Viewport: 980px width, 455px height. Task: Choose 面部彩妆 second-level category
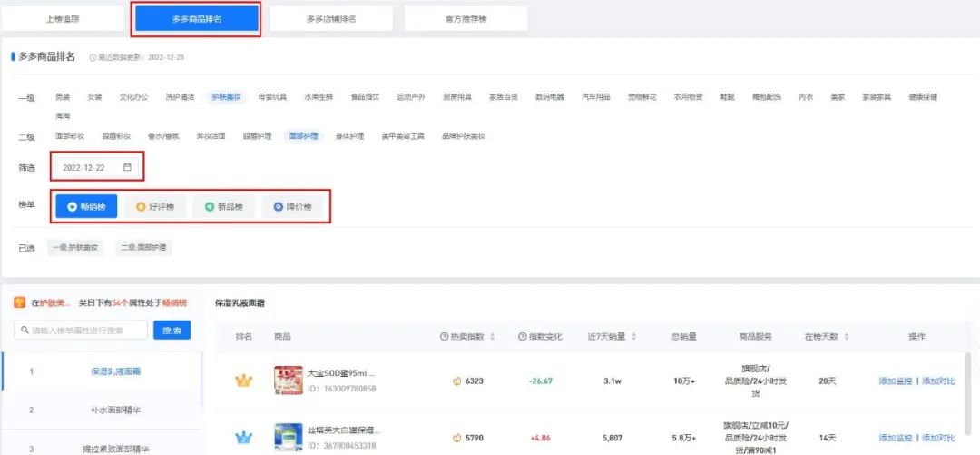point(70,136)
